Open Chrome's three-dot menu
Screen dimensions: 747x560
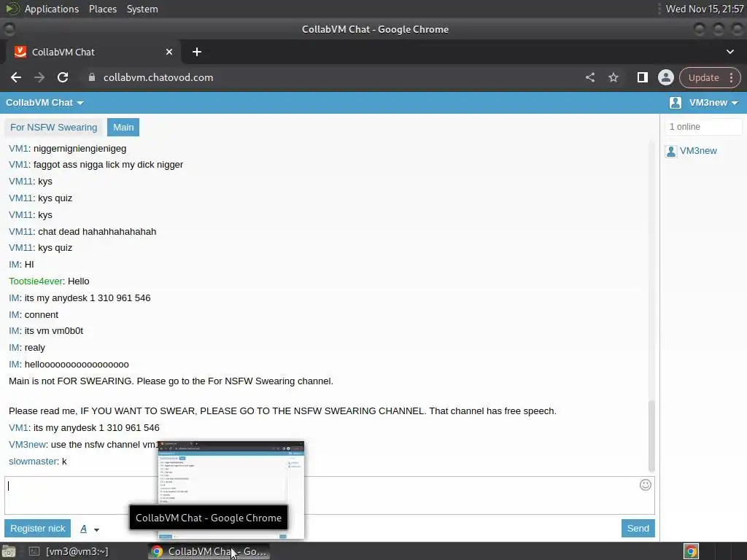tap(731, 77)
